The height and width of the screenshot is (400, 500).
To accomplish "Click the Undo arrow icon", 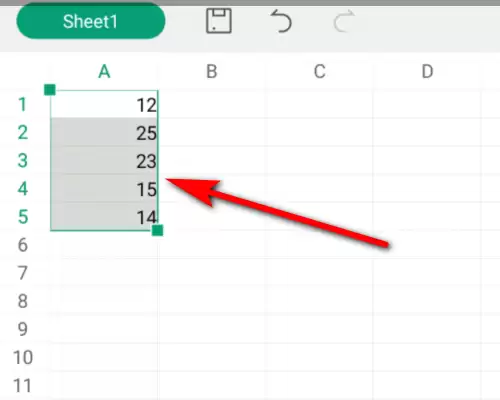I will click(281, 21).
